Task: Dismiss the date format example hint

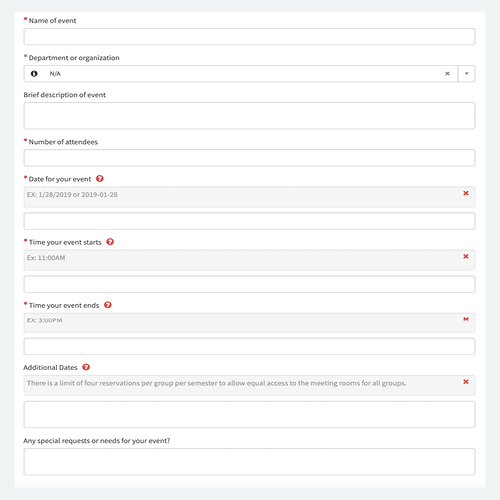Action: [466, 193]
